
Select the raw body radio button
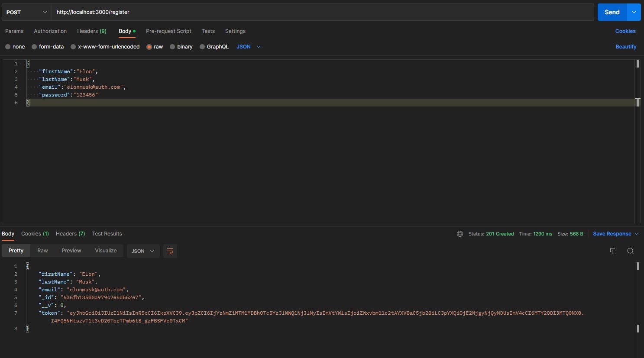point(149,47)
